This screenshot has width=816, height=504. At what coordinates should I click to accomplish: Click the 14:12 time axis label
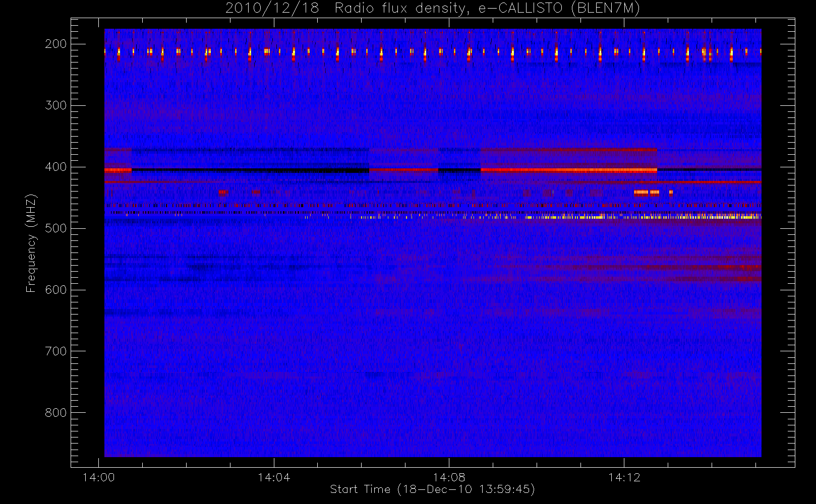point(624,477)
